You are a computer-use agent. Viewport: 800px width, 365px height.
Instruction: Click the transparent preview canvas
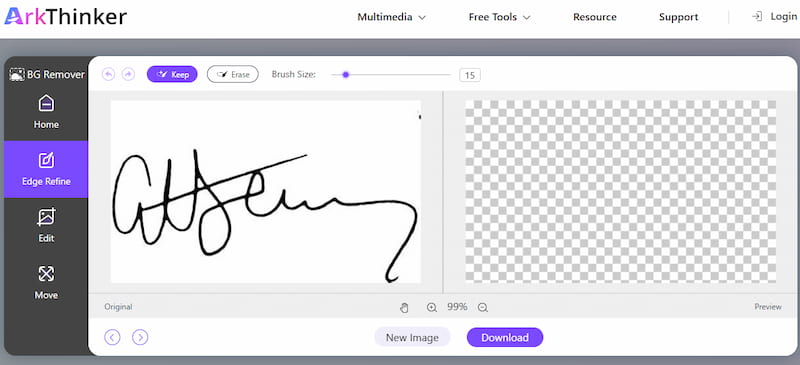pos(620,191)
